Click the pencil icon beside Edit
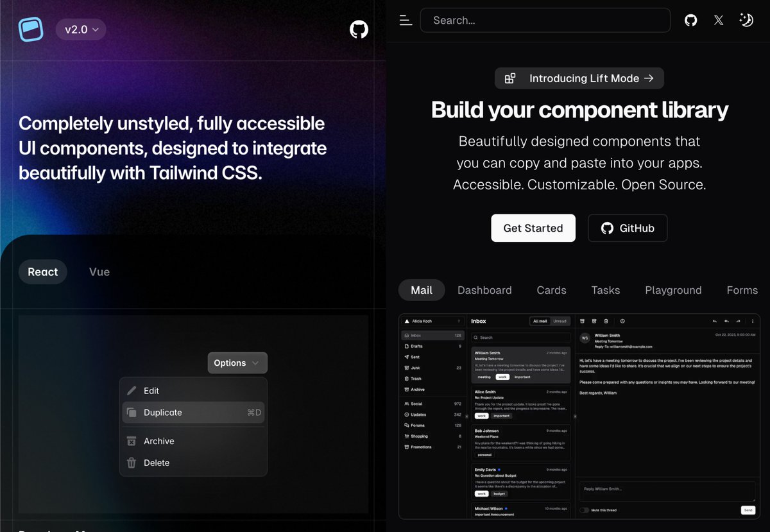This screenshot has width=770, height=532. coord(132,391)
